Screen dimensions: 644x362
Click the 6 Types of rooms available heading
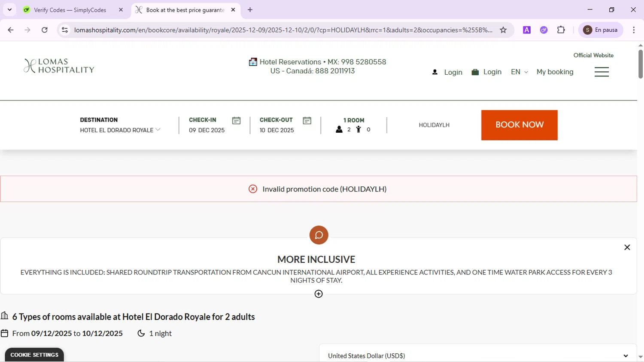pos(134,317)
